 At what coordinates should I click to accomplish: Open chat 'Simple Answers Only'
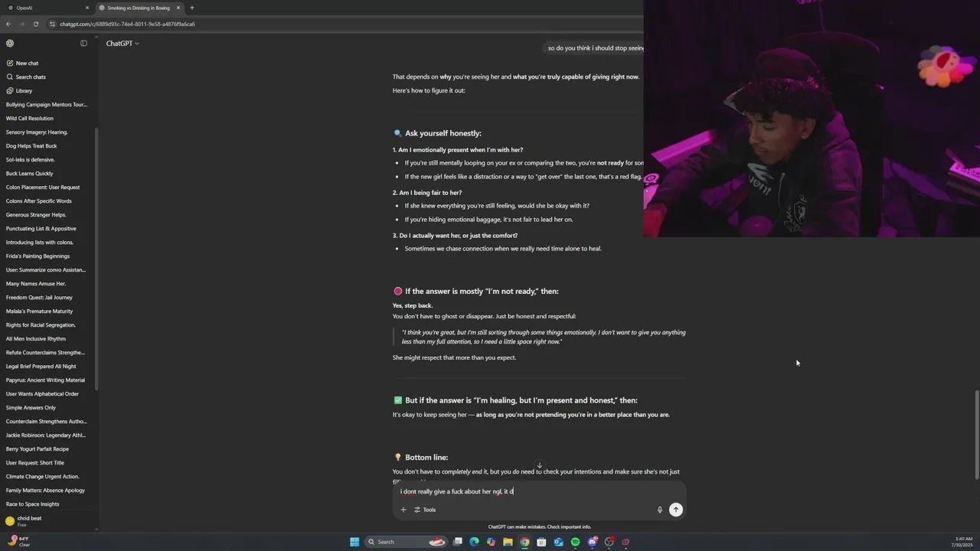coord(31,408)
